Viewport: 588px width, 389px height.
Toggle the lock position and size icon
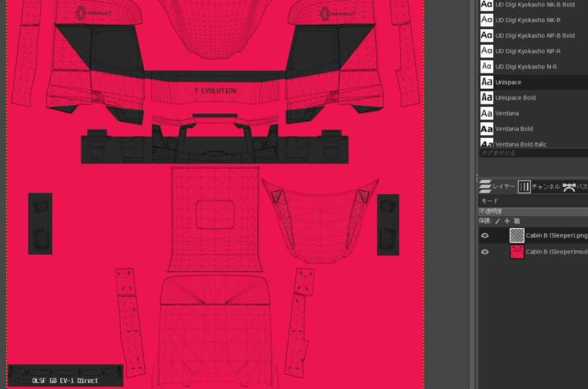507,221
